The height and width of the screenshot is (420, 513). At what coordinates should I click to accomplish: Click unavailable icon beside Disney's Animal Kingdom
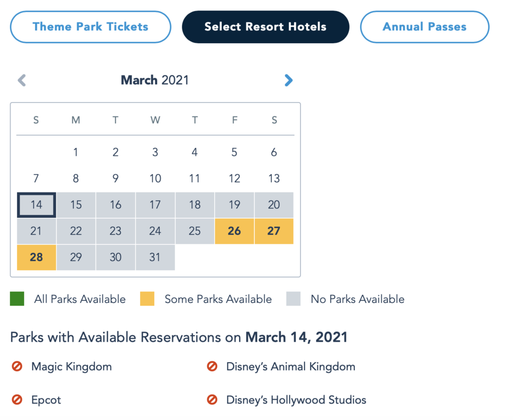pos(212,366)
